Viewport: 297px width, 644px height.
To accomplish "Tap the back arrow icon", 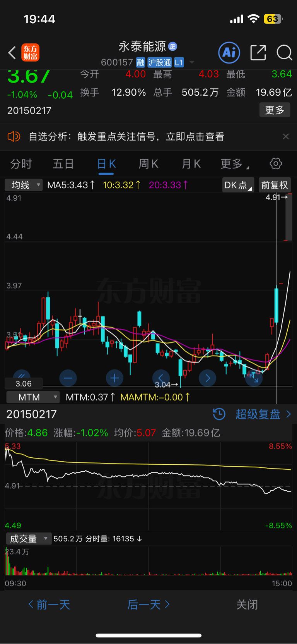I will [12, 53].
